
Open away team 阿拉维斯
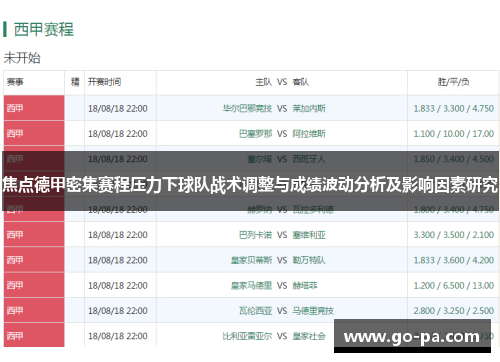point(309,134)
